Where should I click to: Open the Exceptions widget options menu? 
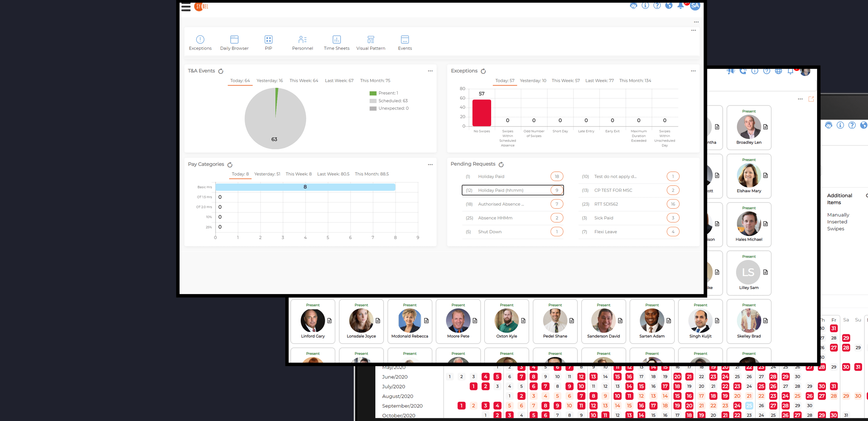point(693,71)
